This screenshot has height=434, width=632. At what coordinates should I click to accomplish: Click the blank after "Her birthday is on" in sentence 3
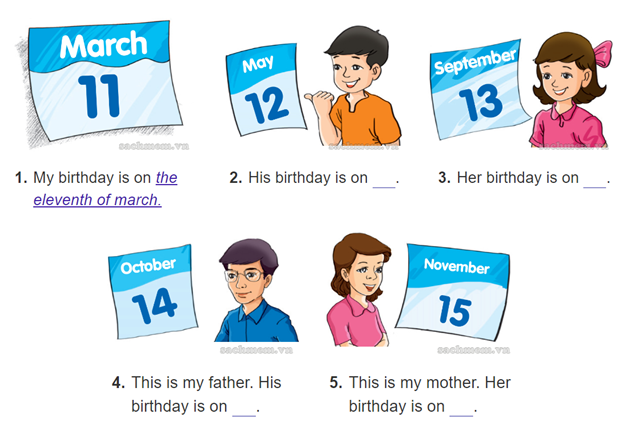[x=595, y=180]
